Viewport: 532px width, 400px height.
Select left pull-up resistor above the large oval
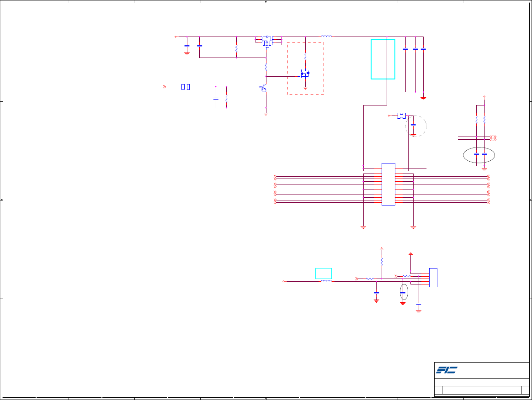(476, 120)
